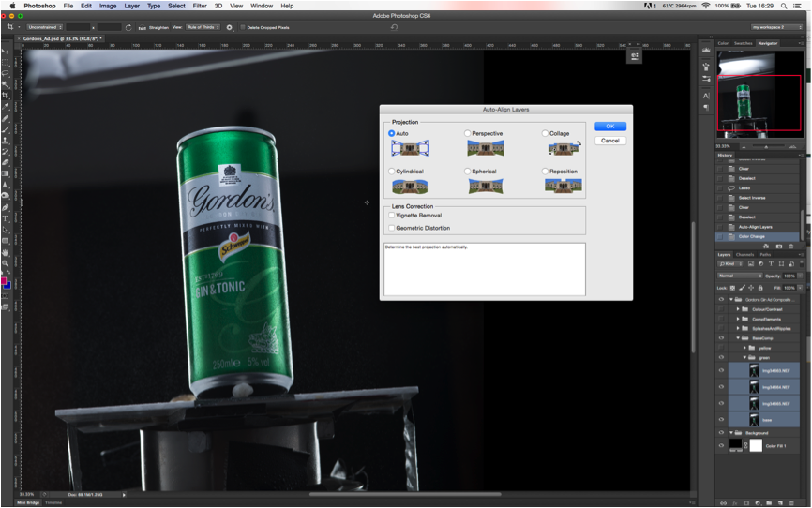Click the Straighten button
The image size is (812, 508).
pyautogui.click(x=154, y=27)
